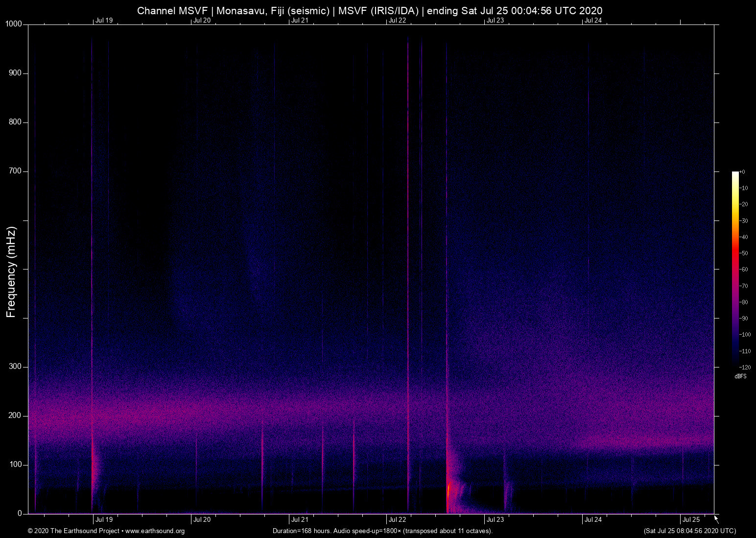The image size is (756, 538).
Task: Click the 0 frequency tick label
Action: [20, 514]
